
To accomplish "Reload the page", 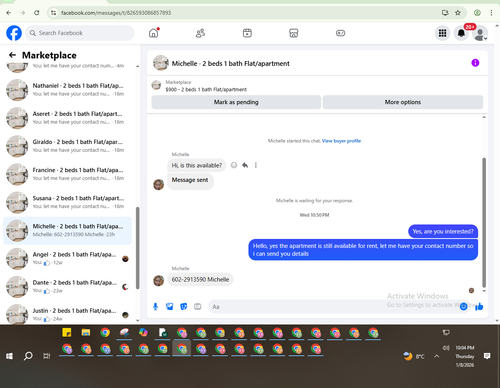I will [x=37, y=13].
